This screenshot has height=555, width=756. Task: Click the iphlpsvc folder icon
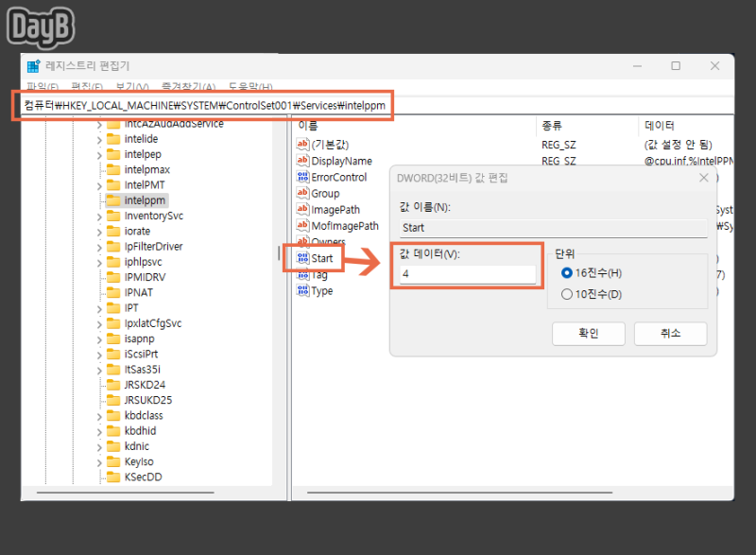pos(113,262)
